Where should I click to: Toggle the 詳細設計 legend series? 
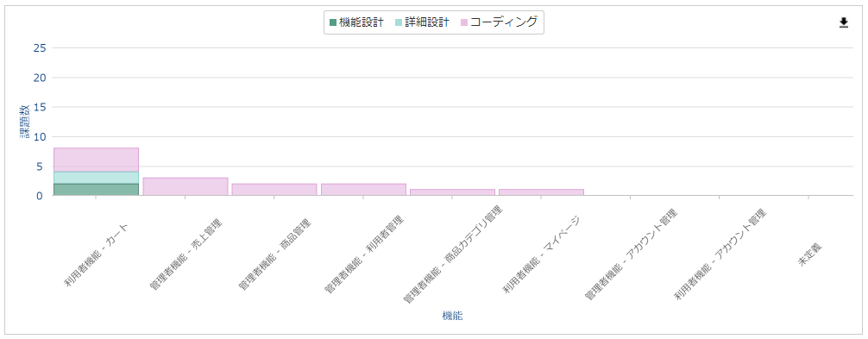point(422,22)
